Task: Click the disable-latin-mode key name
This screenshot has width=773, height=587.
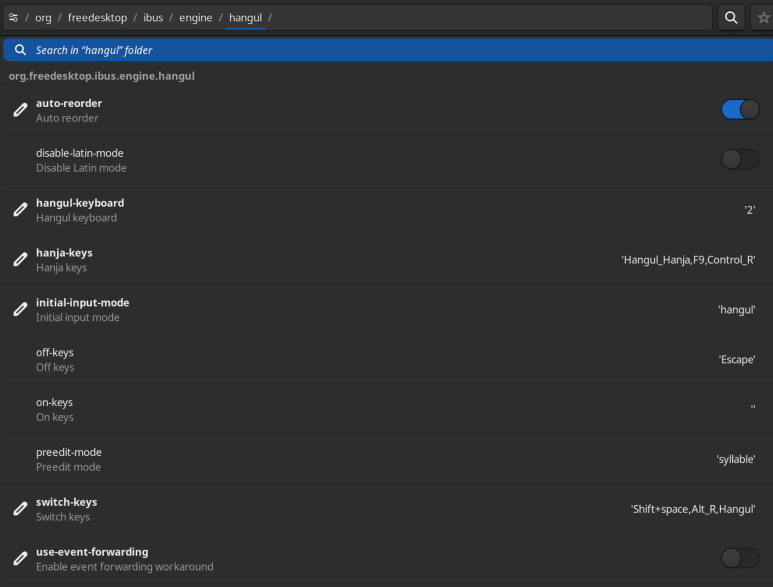Action: click(79, 153)
